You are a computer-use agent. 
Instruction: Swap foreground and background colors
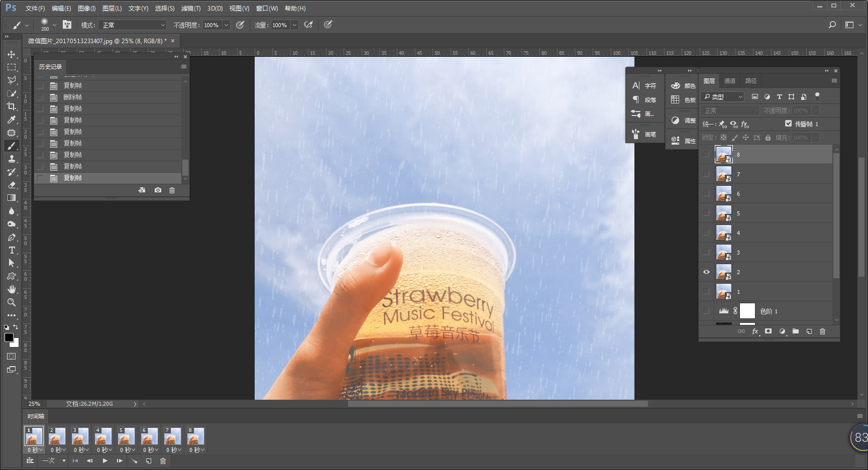(16, 327)
